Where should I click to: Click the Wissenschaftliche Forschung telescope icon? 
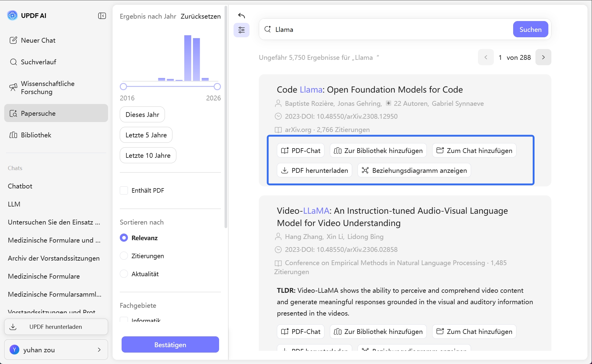(13, 87)
